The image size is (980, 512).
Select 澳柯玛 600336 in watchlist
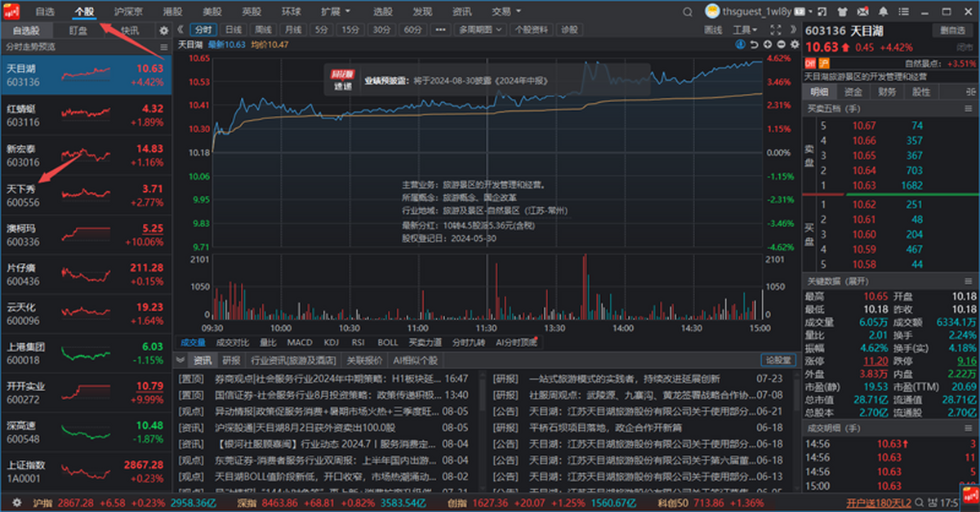click(x=86, y=235)
